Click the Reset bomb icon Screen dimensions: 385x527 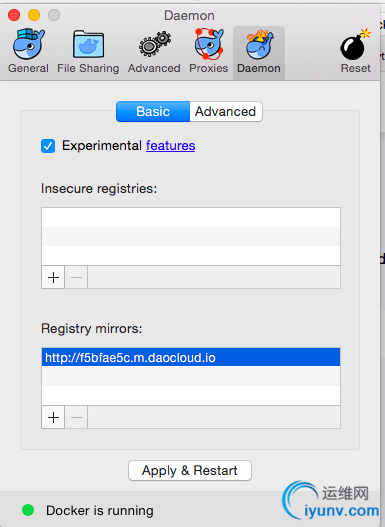(x=355, y=44)
